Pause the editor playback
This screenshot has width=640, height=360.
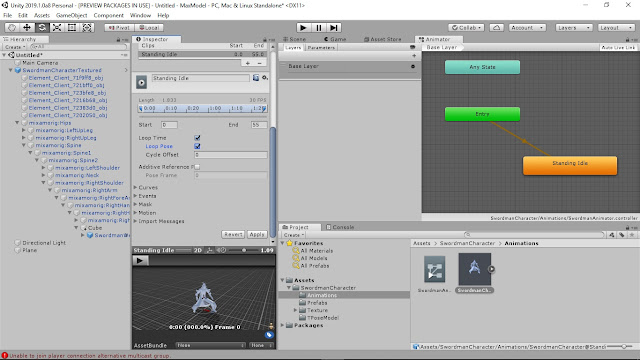pyautogui.click(x=318, y=27)
